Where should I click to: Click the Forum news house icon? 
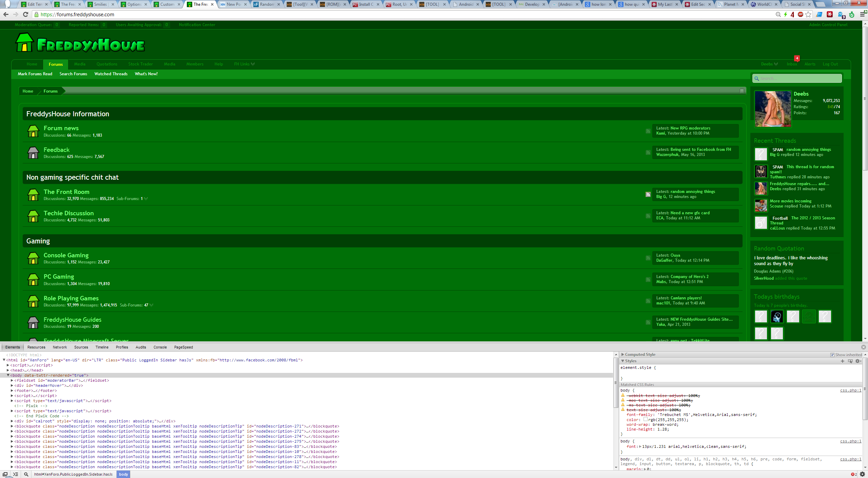pos(33,131)
